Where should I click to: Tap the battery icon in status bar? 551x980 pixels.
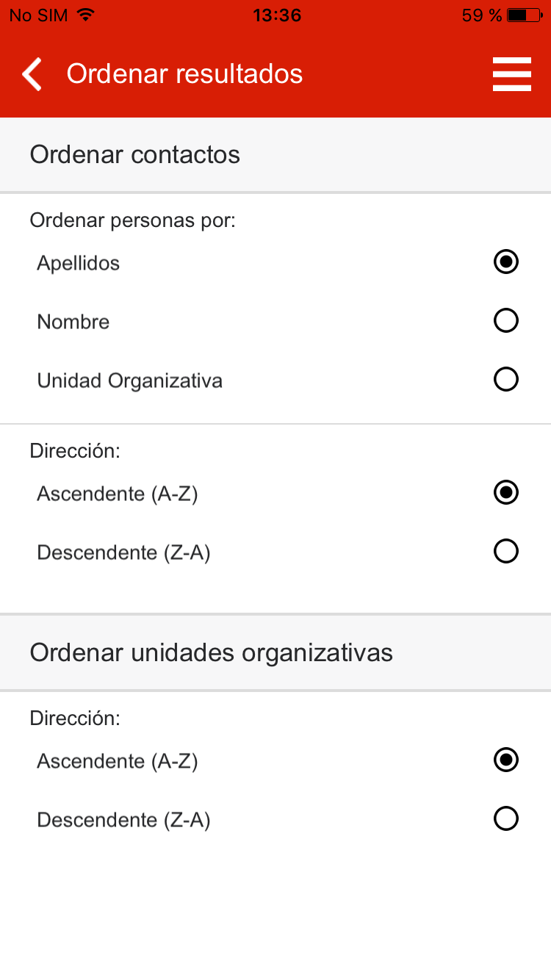point(527,15)
